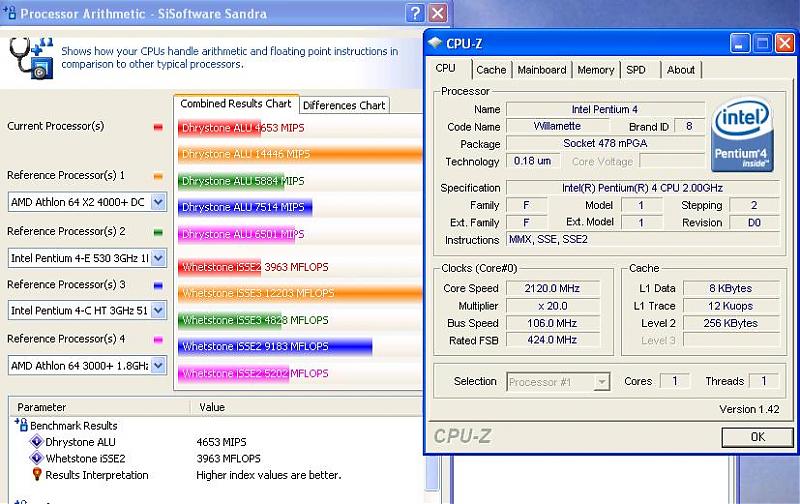Close the Sandra Processor Arithmetic window

pos(437,13)
